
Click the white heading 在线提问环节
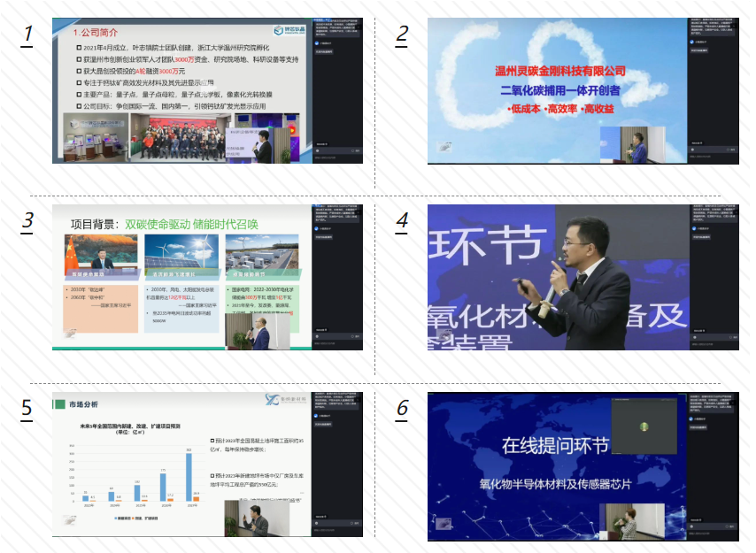pyautogui.click(x=555, y=446)
